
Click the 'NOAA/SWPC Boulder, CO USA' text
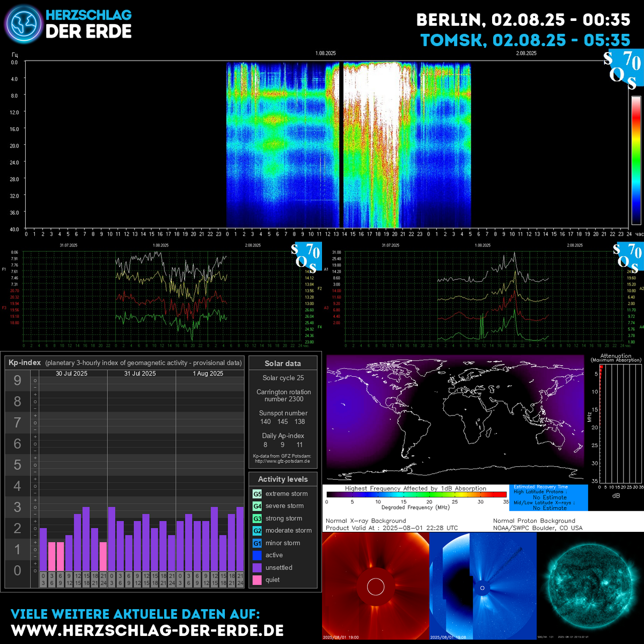pos(538,528)
